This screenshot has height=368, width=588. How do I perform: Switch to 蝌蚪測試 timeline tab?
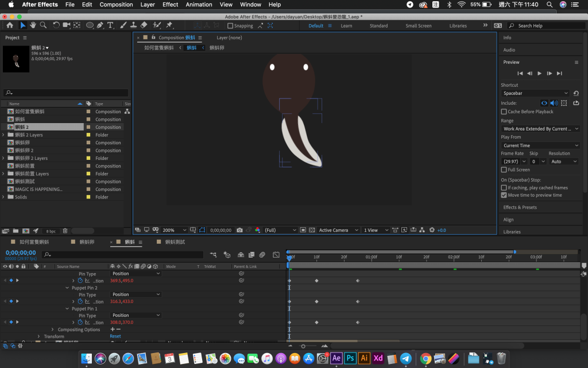click(175, 242)
